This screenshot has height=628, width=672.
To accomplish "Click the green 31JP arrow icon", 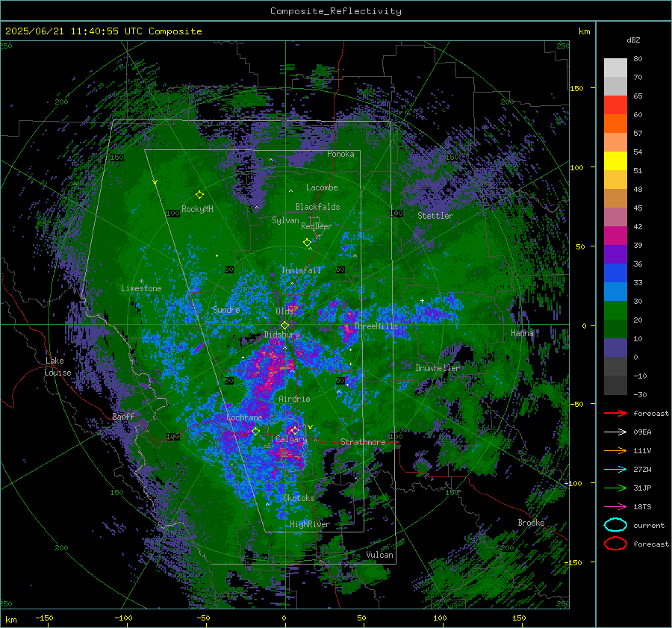I will pos(615,488).
